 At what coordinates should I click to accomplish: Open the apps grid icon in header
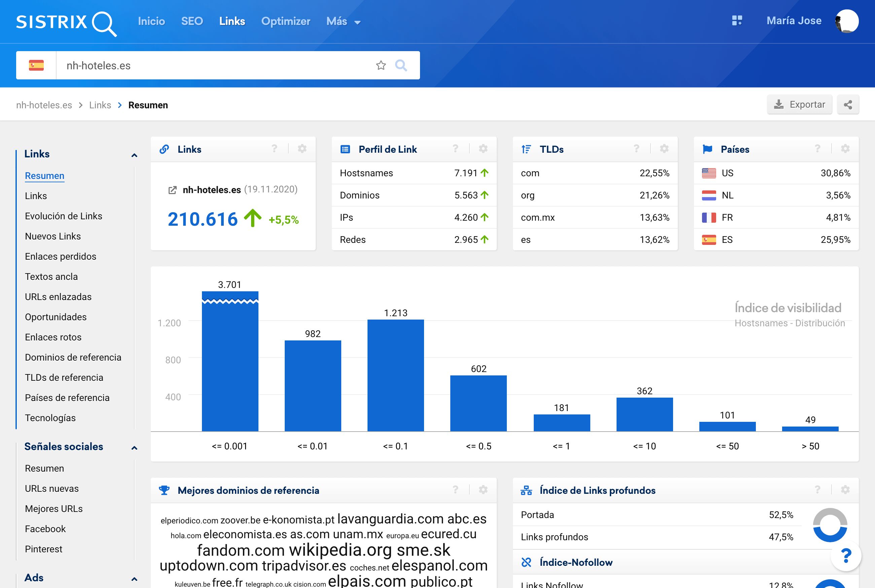click(737, 21)
